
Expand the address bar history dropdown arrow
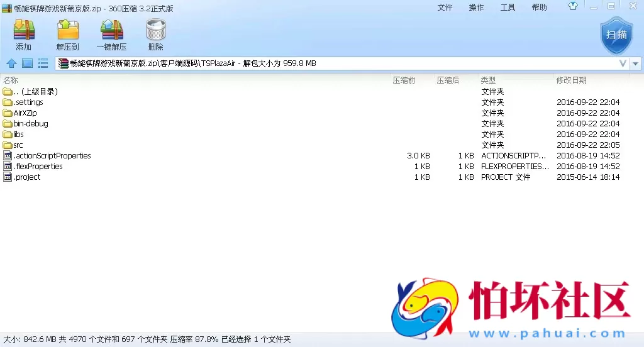(635, 63)
